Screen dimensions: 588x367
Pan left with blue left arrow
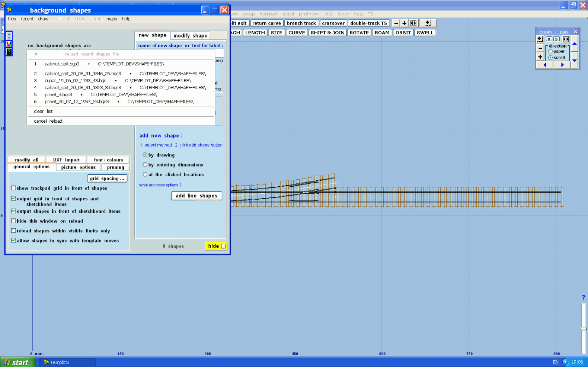point(545,65)
